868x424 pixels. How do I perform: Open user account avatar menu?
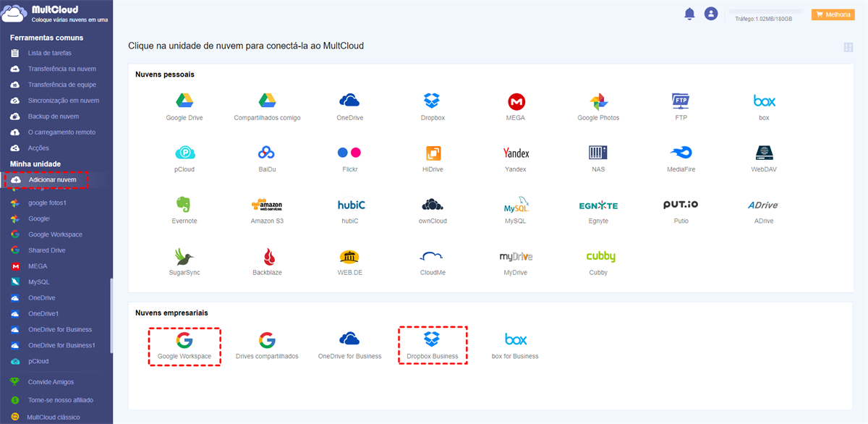(711, 14)
